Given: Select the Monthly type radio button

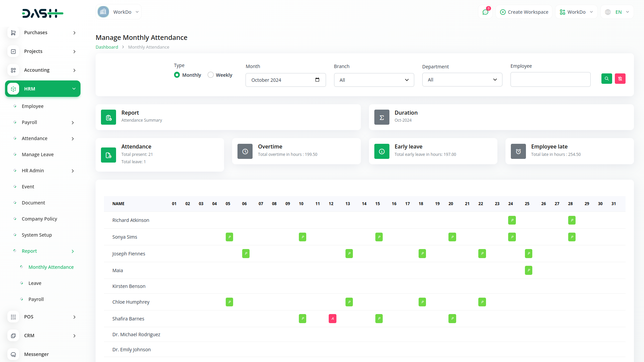Looking at the screenshot, I should (x=177, y=75).
